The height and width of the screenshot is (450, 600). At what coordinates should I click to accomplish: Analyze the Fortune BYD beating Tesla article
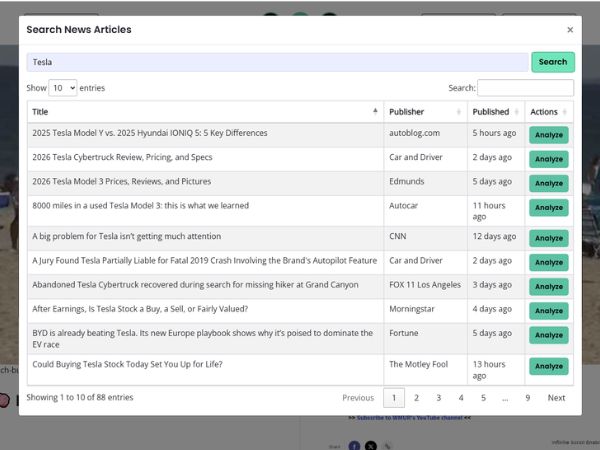(x=548, y=338)
